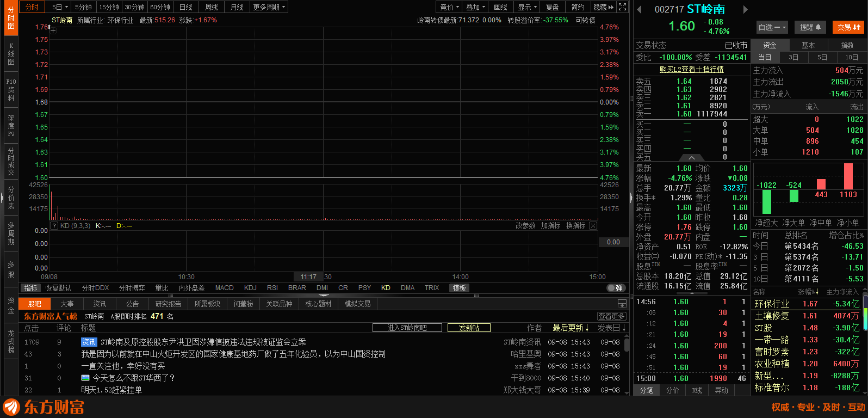The width and height of the screenshot is (868, 418).
Task: Click the 净超大 green flow bar
Action: pyautogui.click(x=767, y=202)
